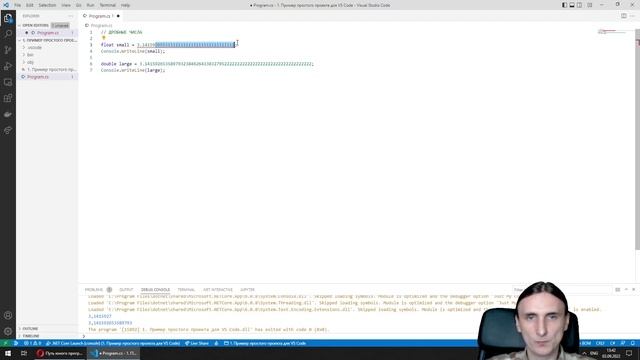Open the Edit menu

30,5
